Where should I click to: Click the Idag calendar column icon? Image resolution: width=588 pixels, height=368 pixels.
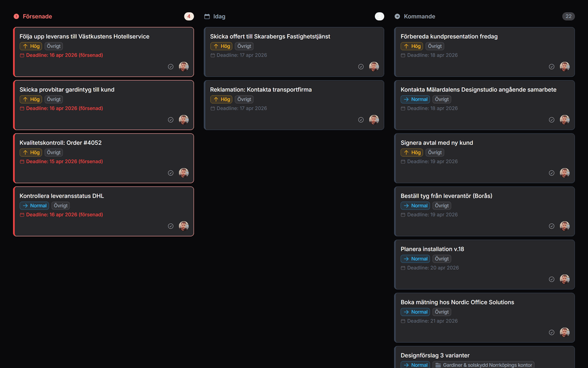coord(207,17)
